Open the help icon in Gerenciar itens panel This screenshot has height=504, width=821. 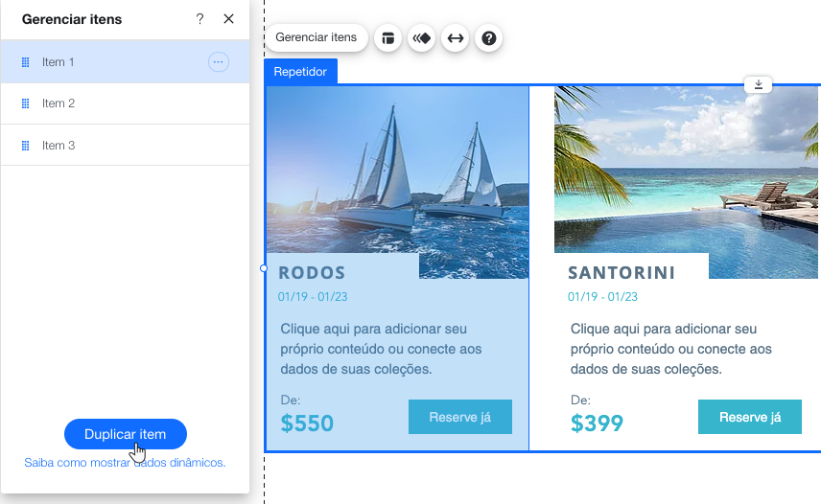pos(199,19)
